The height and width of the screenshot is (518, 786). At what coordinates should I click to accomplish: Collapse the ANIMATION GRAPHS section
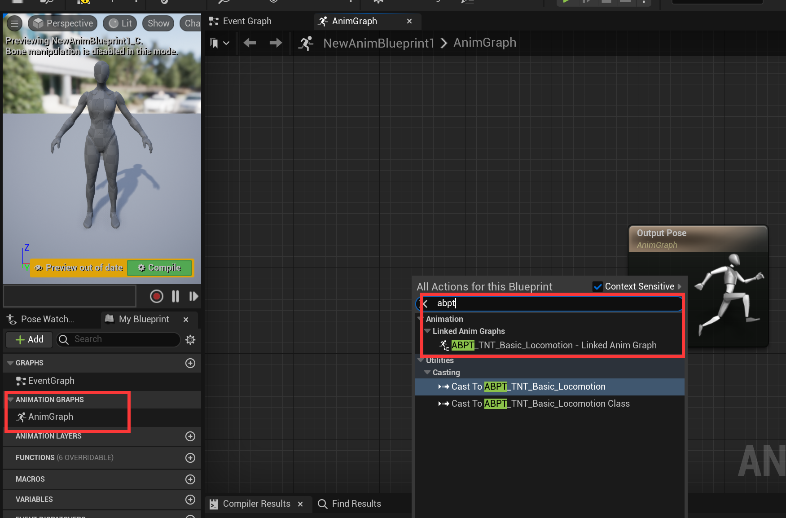pos(10,399)
